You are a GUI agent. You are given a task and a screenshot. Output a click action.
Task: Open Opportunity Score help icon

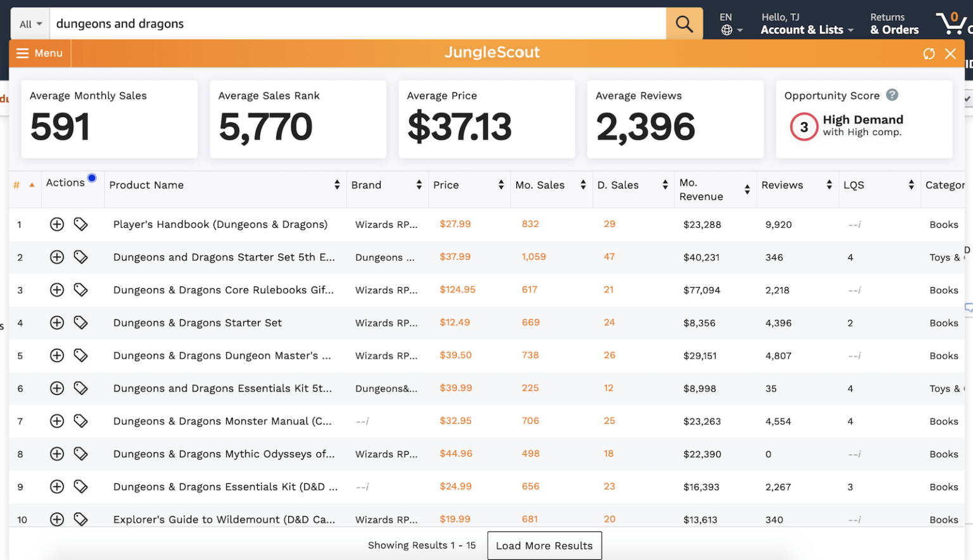point(892,95)
